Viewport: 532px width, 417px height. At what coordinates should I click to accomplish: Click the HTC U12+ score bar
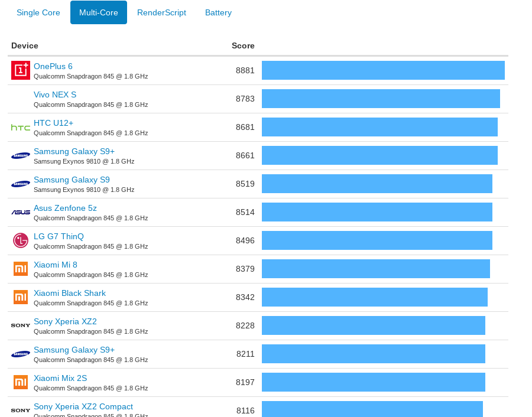pos(379,127)
